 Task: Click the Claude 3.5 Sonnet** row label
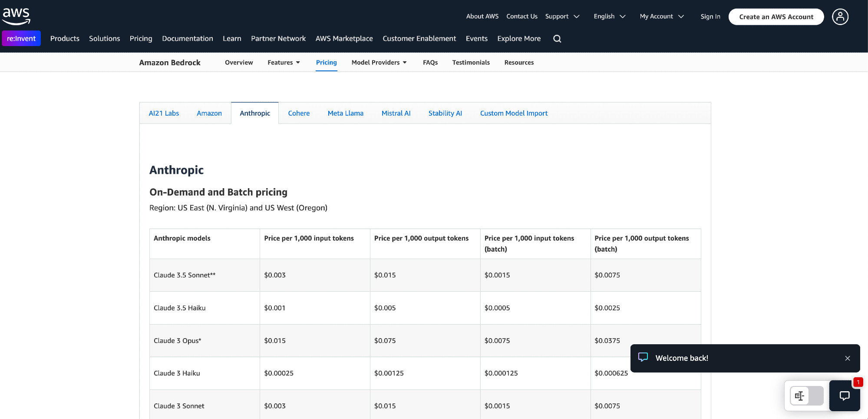coord(185,275)
